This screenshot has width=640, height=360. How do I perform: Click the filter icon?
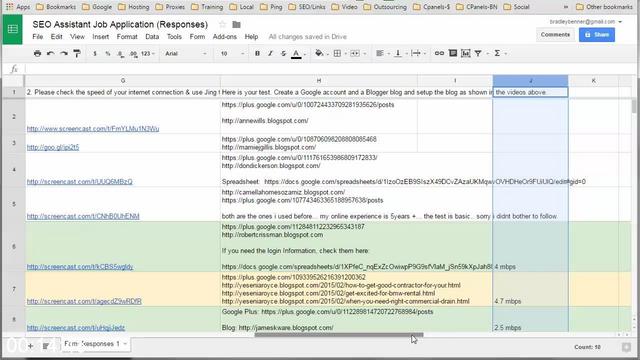tap(478, 53)
